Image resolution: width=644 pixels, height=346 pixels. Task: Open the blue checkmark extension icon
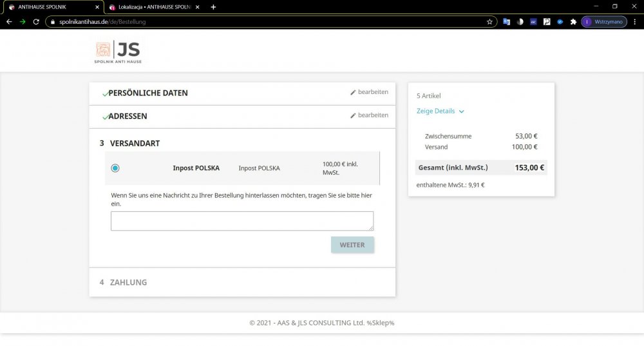(560, 22)
